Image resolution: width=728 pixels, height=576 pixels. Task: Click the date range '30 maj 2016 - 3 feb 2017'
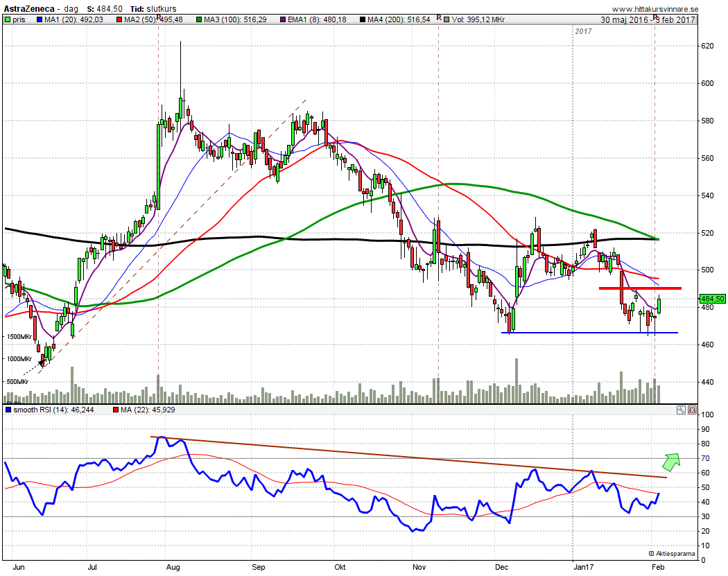pyautogui.click(x=648, y=19)
